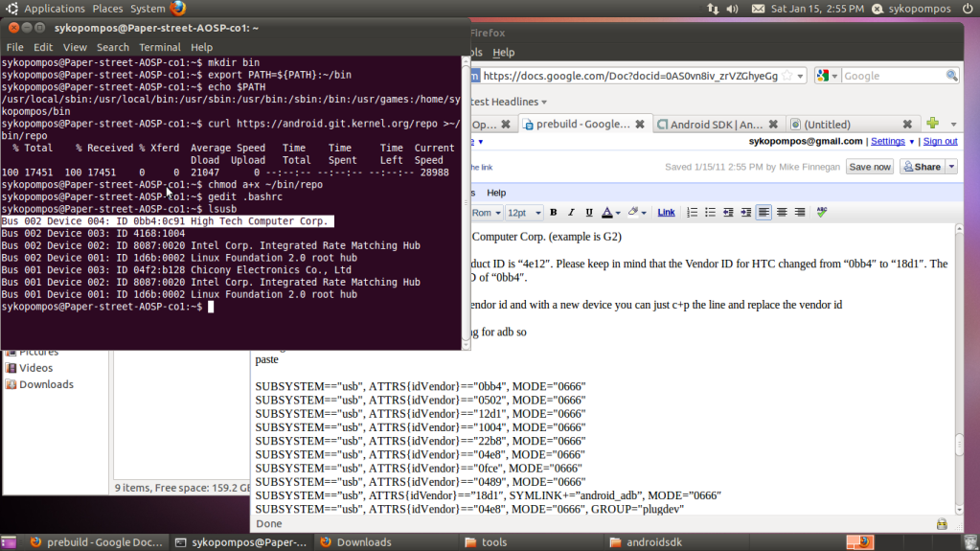
Task: Open the Help menu in Firefox
Action: [503, 53]
